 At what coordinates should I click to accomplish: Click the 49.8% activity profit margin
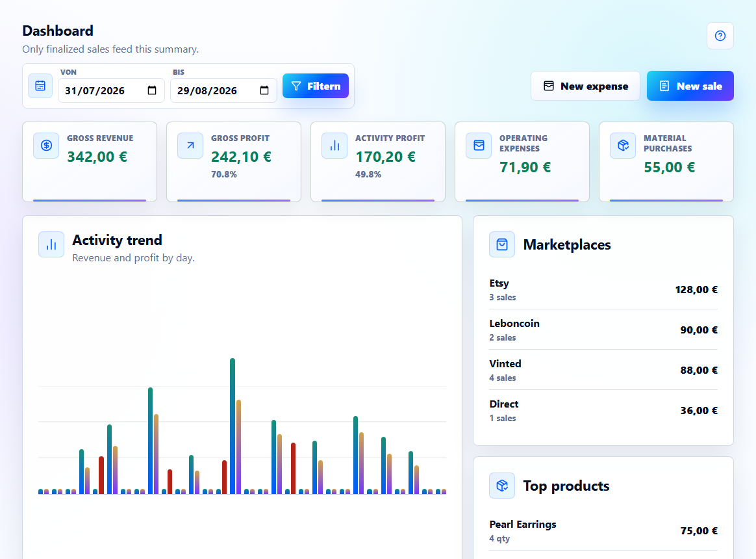368,174
